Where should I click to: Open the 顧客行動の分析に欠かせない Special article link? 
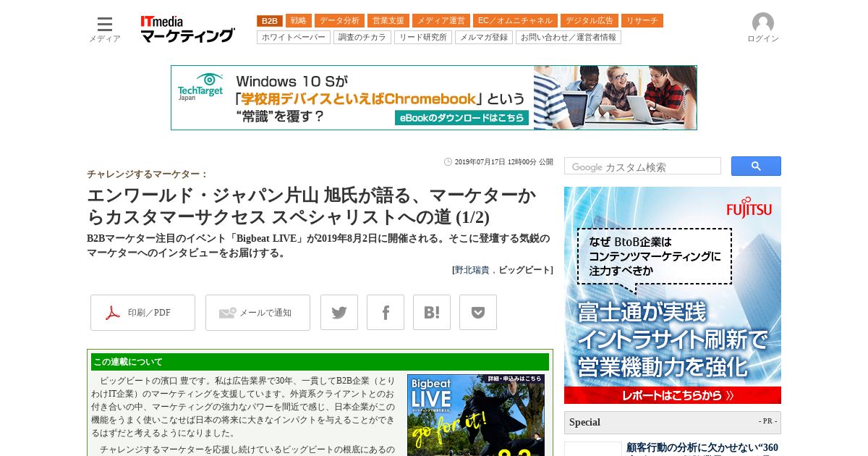(x=702, y=448)
